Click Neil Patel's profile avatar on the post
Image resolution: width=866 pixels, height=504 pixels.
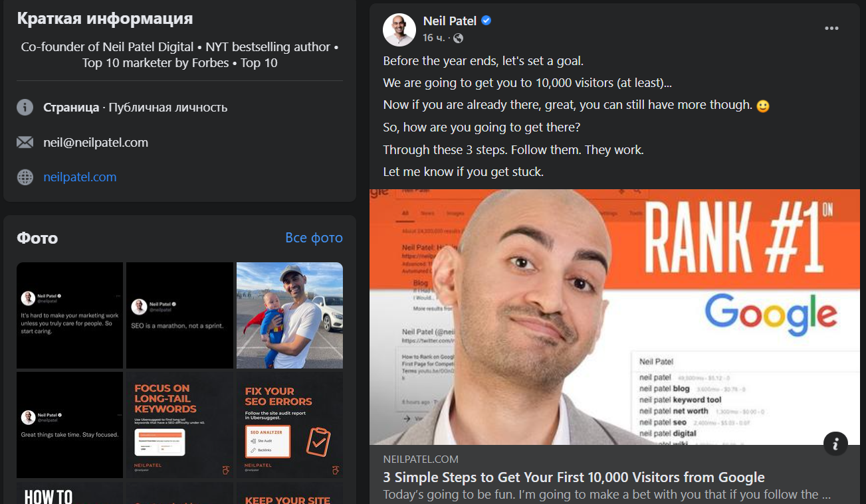tap(399, 30)
